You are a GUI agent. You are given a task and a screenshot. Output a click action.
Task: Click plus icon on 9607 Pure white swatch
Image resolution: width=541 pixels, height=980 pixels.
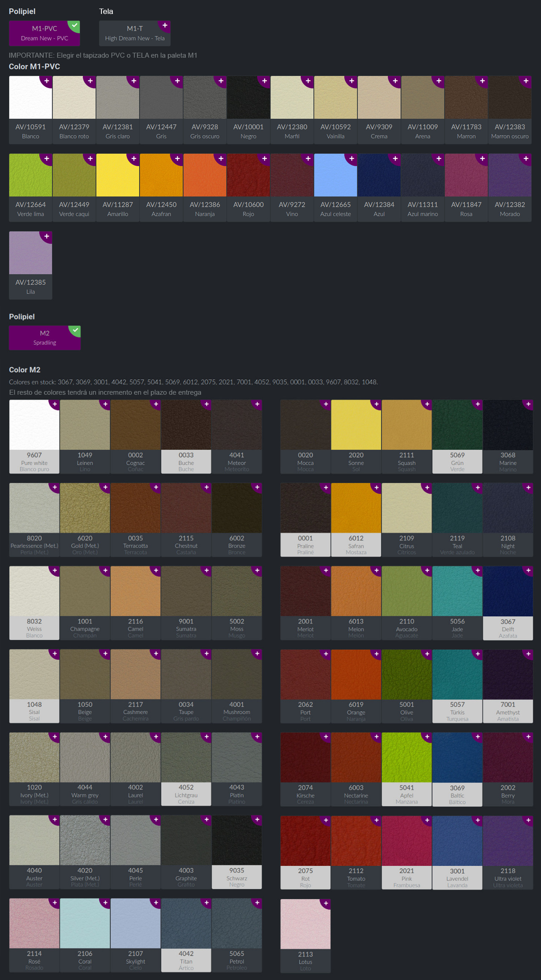pyautogui.click(x=55, y=405)
